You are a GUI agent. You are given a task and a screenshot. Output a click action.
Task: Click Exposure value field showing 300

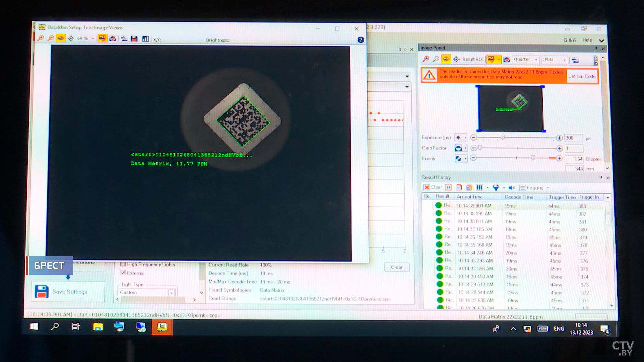pyautogui.click(x=574, y=138)
